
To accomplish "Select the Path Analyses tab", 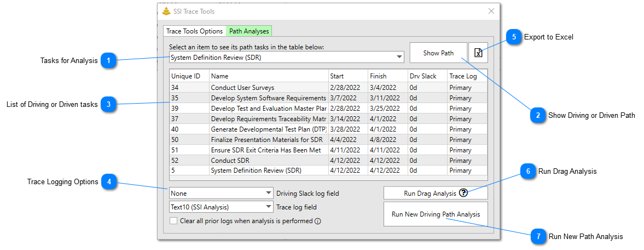I will (x=249, y=31).
